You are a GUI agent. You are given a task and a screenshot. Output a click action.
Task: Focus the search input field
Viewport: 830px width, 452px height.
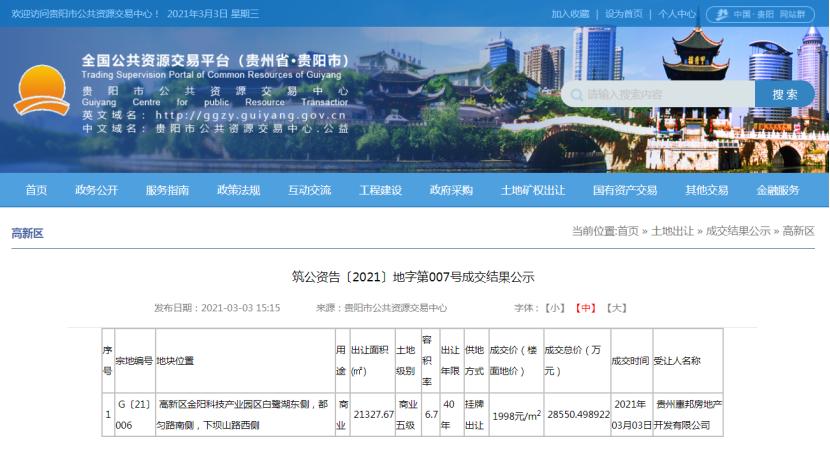(x=659, y=94)
